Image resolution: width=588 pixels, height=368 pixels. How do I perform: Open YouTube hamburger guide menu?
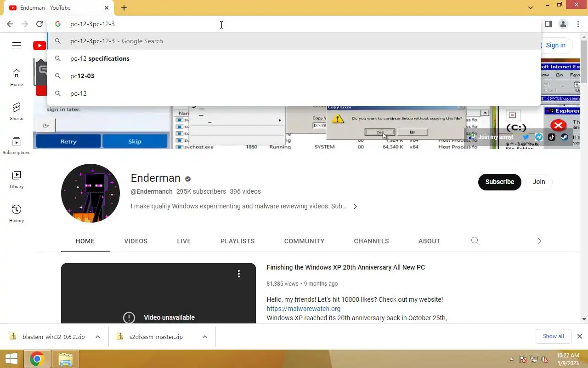pos(17,45)
